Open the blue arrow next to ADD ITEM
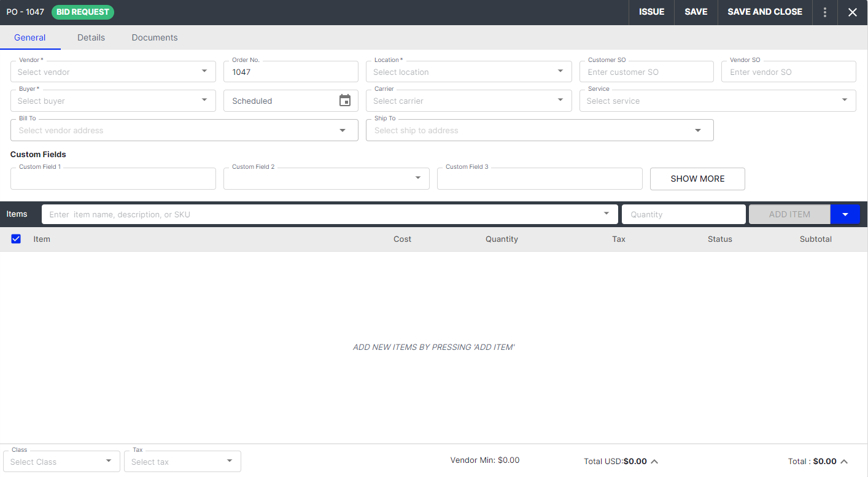 pyautogui.click(x=846, y=214)
